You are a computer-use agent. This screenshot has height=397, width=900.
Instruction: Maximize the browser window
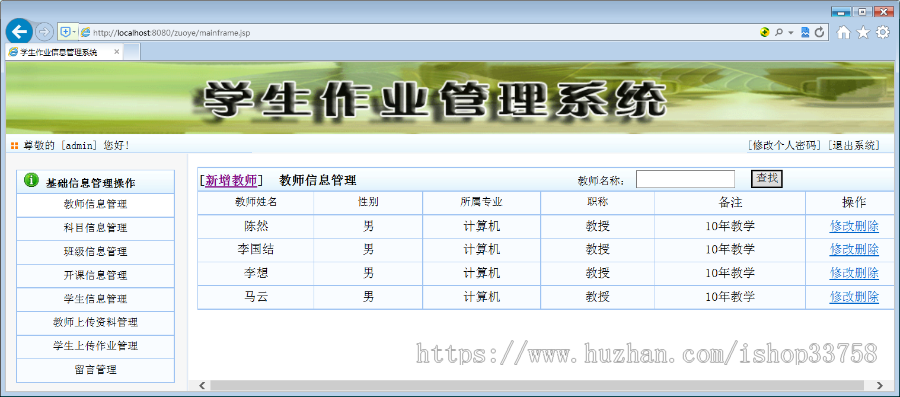pyautogui.click(x=862, y=11)
